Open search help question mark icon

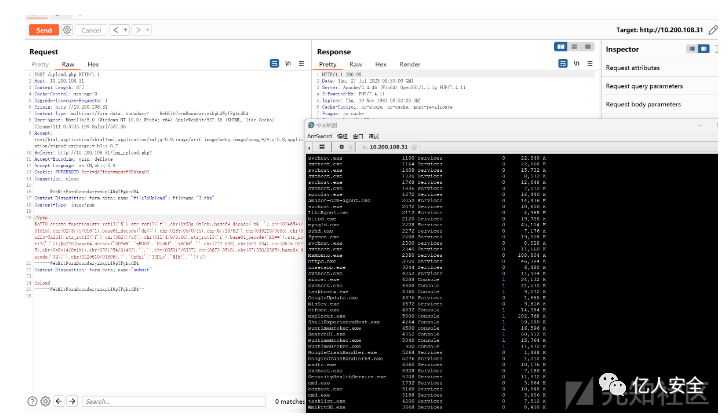click(x=32, y=401)
